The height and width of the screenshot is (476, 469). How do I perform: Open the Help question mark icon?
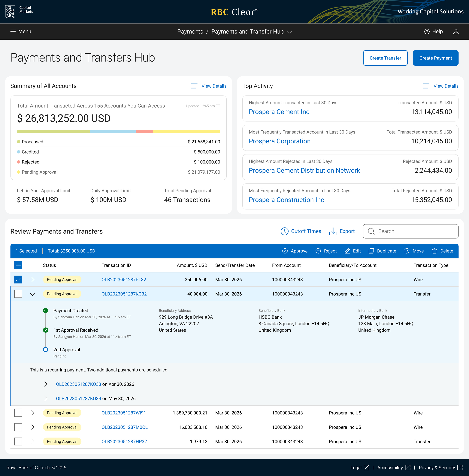click(x=427, y=32)
